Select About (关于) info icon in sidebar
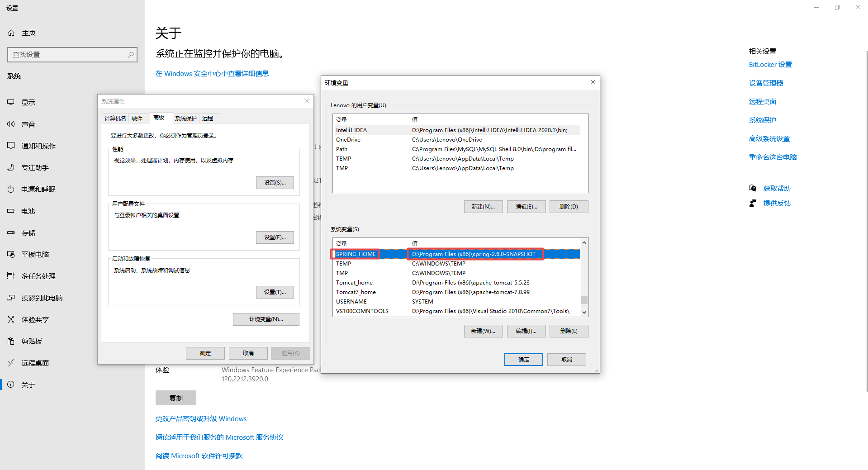The width and height of the screenshot is (868, 470). click(11, 385)
